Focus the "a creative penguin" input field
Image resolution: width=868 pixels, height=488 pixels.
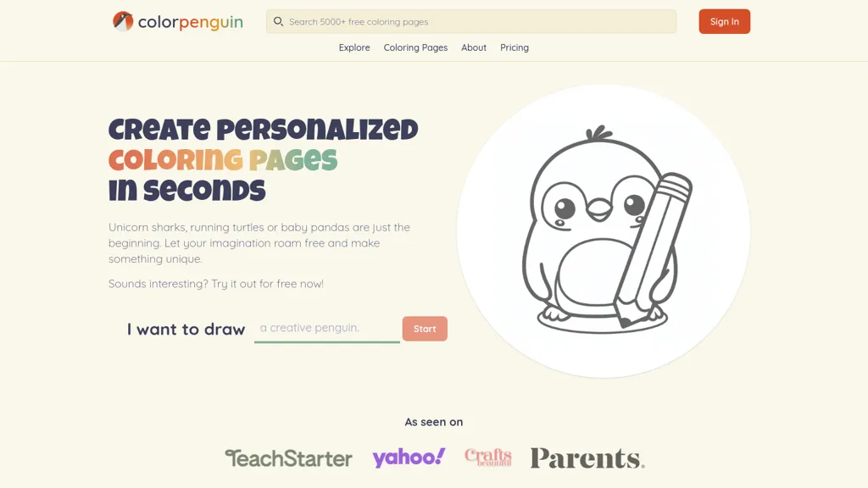pos(327,329)
